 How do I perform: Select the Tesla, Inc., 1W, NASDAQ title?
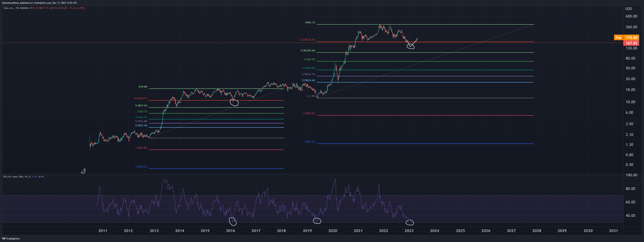(x=16, y=8)
